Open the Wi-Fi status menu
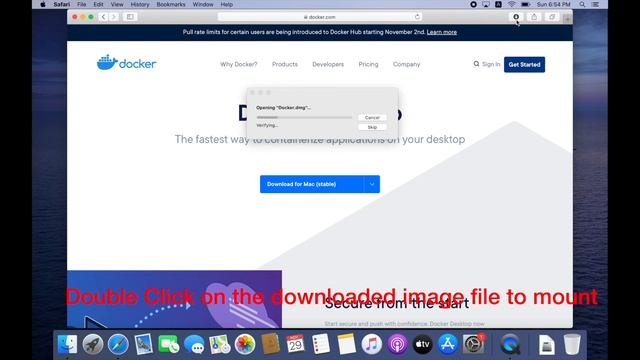This screenshot has width=640, height=360. pyautogui.click(x=511, y=4)
